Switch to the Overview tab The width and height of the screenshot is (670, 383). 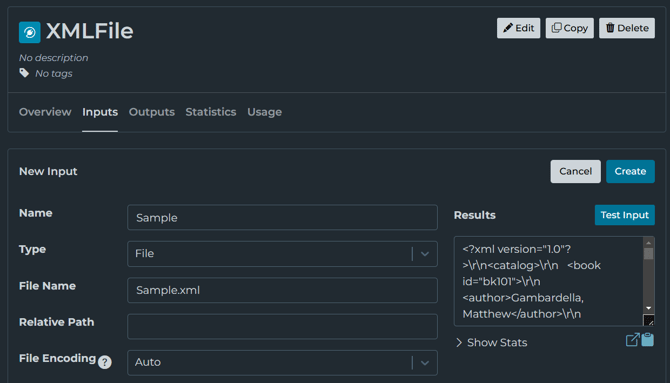tap(45, 112)
